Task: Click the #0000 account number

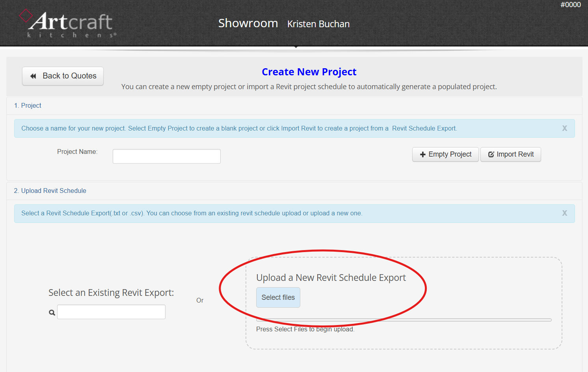Action: click(x=571, y=5)
